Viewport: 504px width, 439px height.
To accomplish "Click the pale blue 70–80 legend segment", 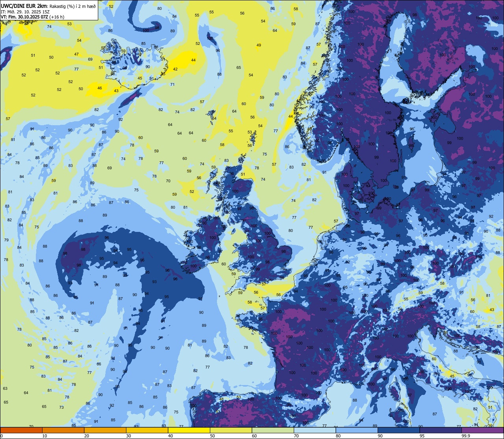I will coord(315,430).
